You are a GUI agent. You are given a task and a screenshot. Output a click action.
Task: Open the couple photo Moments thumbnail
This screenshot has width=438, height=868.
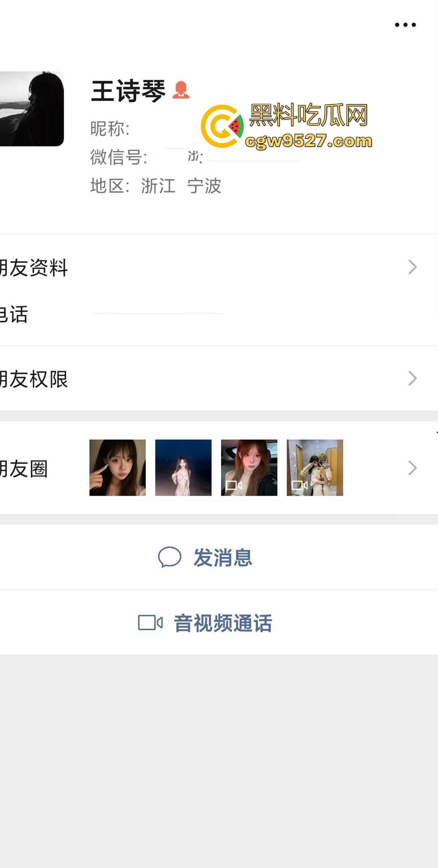click(x=315, y=467)
